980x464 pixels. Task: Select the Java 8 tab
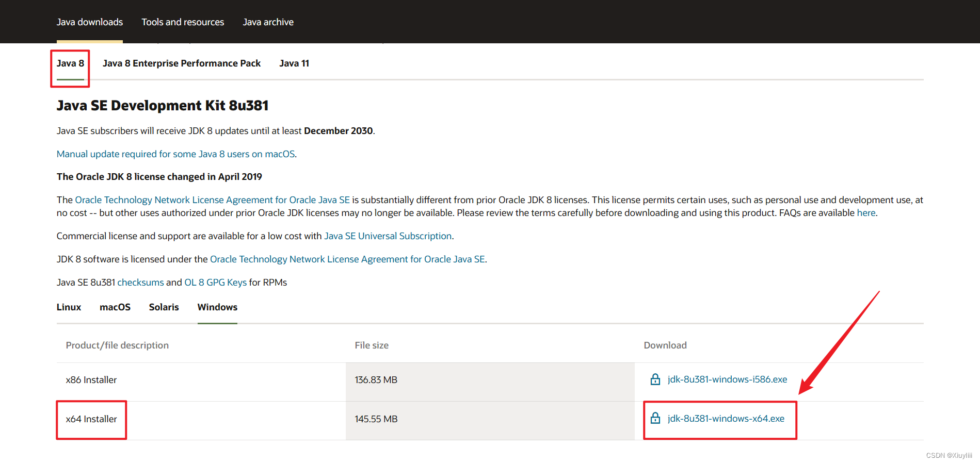[x=70, y=63]
